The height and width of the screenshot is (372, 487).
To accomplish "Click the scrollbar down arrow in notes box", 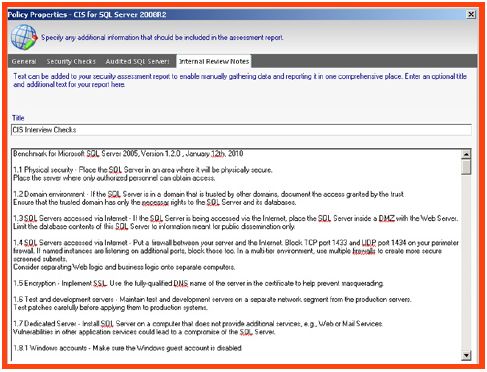I will [x=466, y=356].
